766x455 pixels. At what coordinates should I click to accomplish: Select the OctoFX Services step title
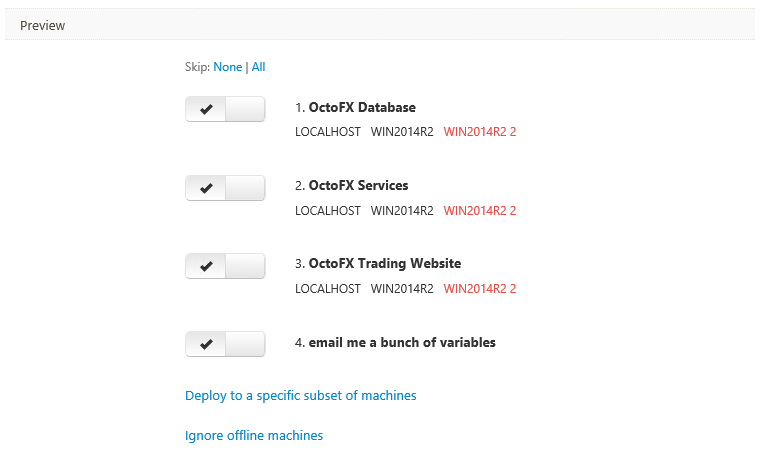[358, 186]
